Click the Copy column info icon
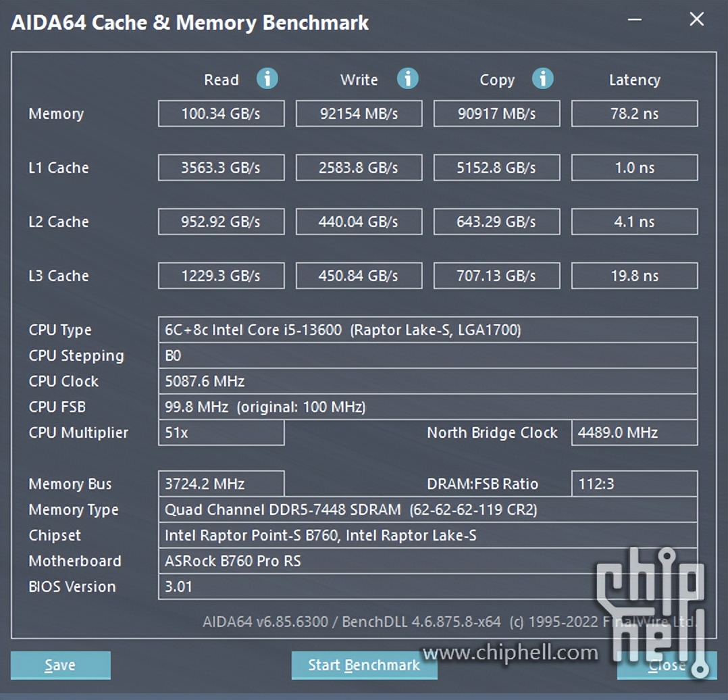 [543, 78]
